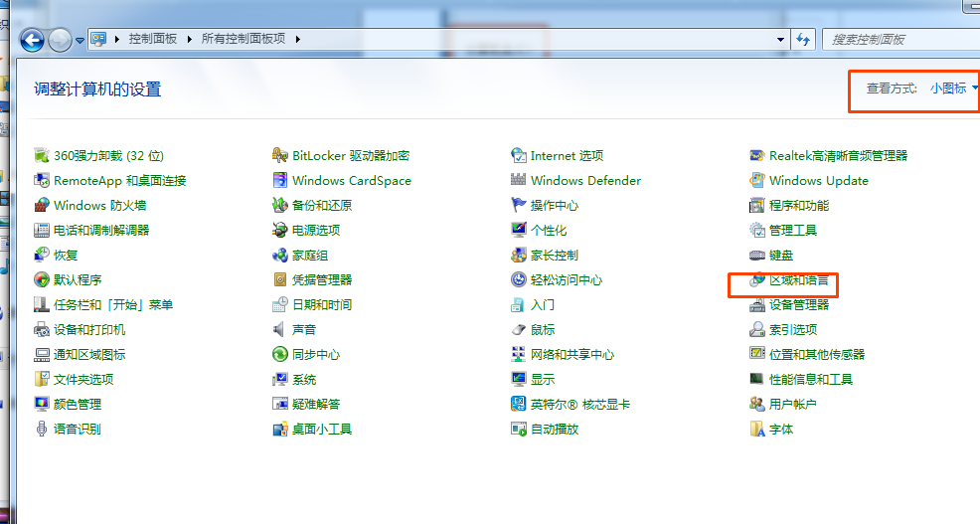Open the 设备和打印机 icon
The height and width of the screenshot is (524, 980).
42,330
